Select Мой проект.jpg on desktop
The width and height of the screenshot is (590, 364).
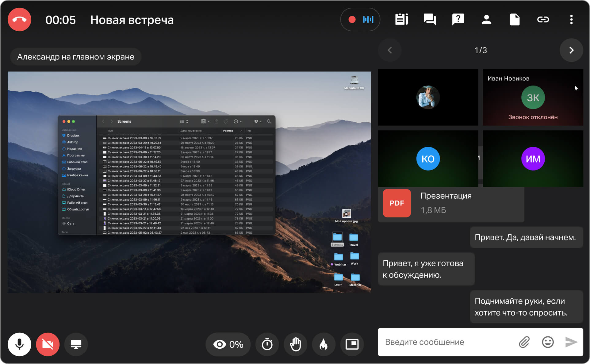347,216
